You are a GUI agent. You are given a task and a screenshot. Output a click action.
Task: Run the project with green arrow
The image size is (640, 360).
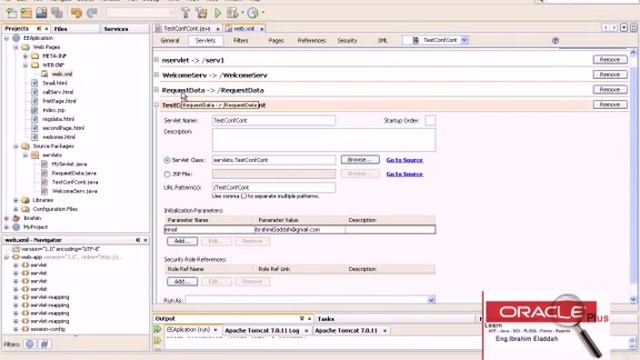[218, 13]
